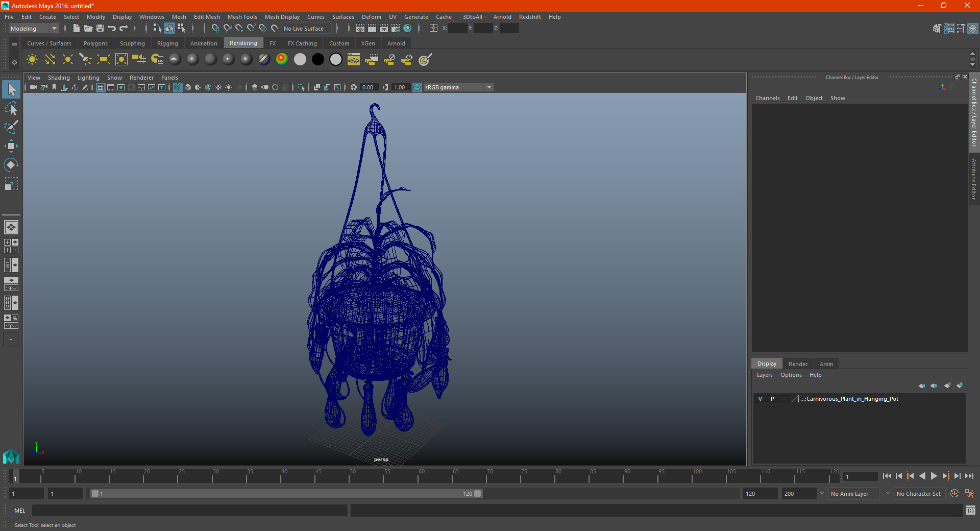The height and width of the screenshot is (531, 980).
Task: Choose the Scale tool in the toolbox
Action: point(11,183)
